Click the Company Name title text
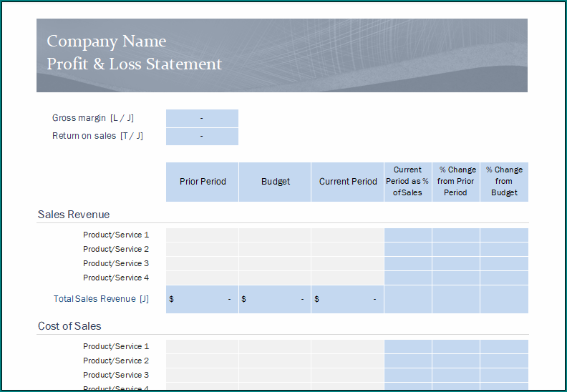Image resolution: width=567 pixels, height=392 pixels. click(x=106, y=41)
